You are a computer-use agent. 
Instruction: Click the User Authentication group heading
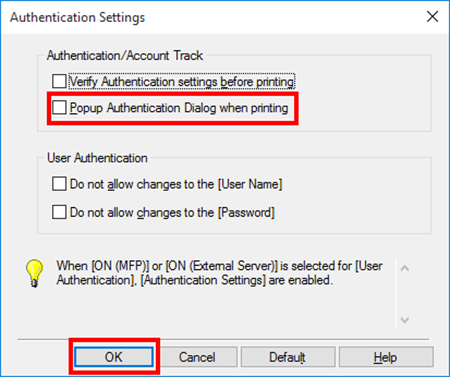[97, 158]
